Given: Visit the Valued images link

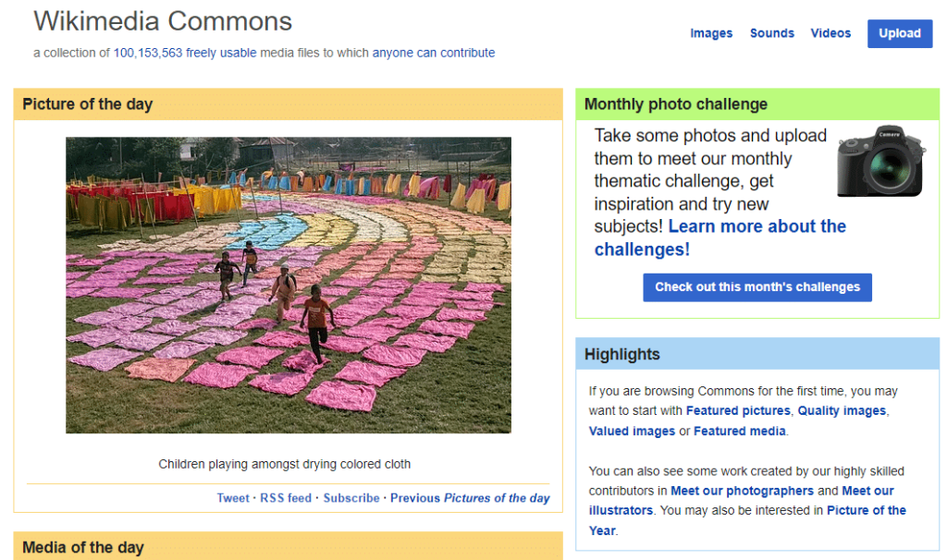Looking at the screenshot, I should coord(632,431).
